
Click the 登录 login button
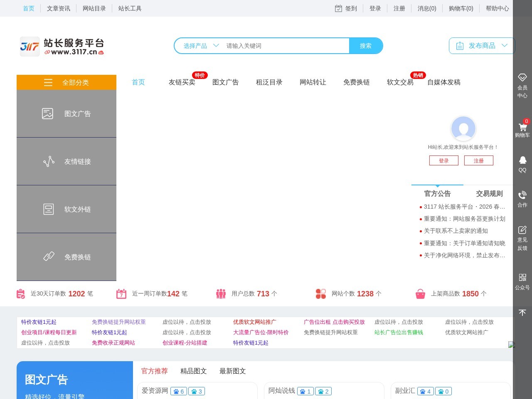coord(444,160)
